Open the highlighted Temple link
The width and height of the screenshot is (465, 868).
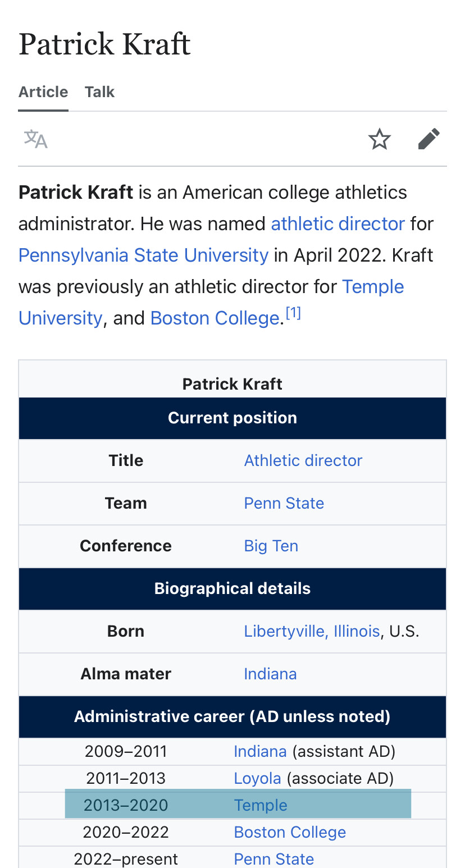[x=261, y=805]
